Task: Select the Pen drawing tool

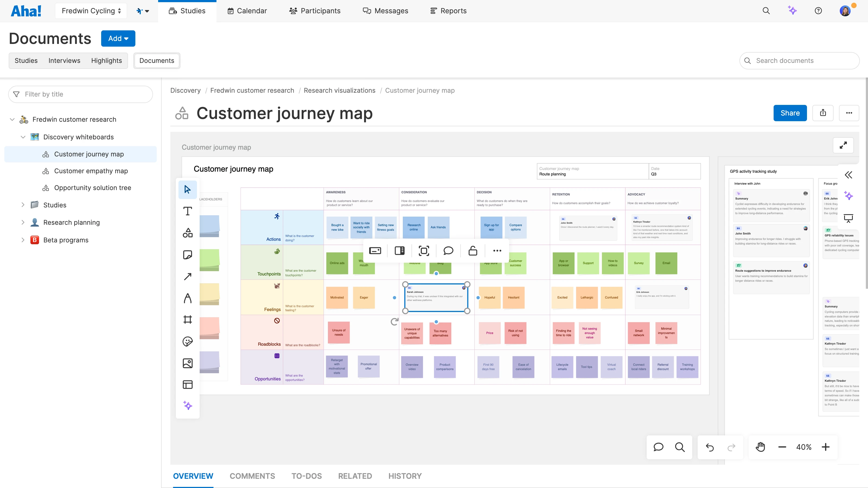Action: 187,298
